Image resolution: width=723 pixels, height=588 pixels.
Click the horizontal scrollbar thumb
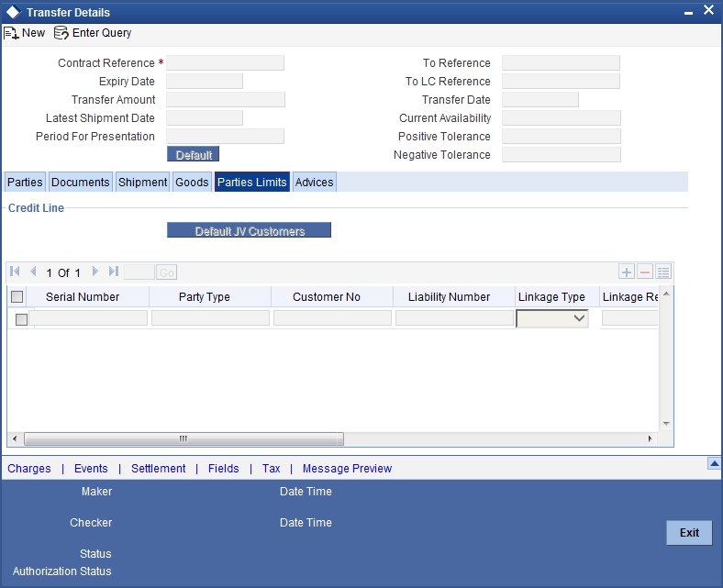(x=184, y=438)
